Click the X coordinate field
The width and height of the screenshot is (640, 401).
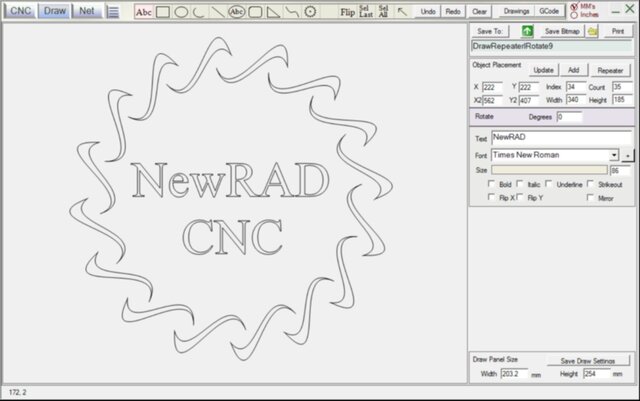point(493,87)
